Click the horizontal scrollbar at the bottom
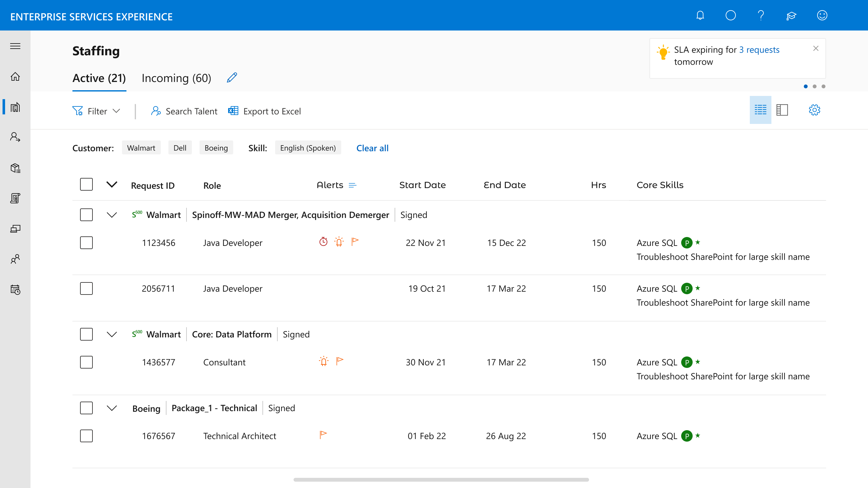This screenshot has height=488, width=868. click(x=441, y=479)
